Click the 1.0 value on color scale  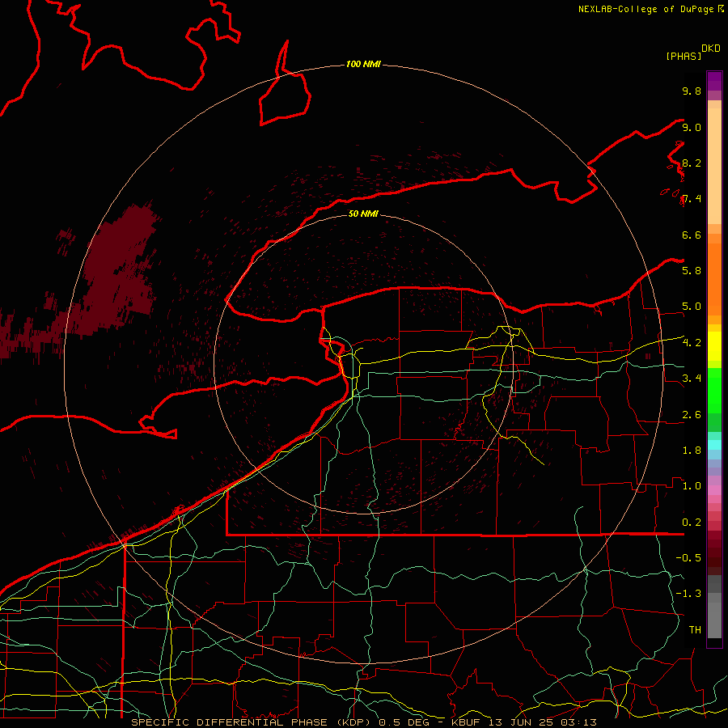[x=692, y=486]
